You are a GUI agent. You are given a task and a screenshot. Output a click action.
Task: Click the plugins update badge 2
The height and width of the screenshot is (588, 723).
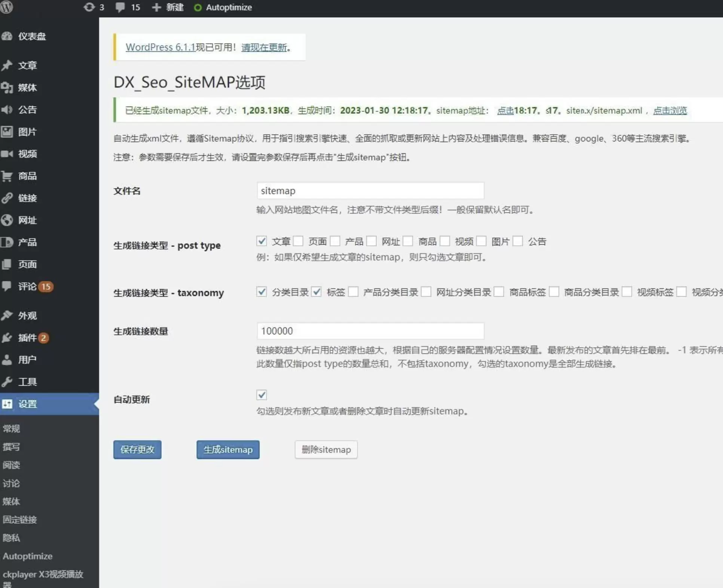43,338
